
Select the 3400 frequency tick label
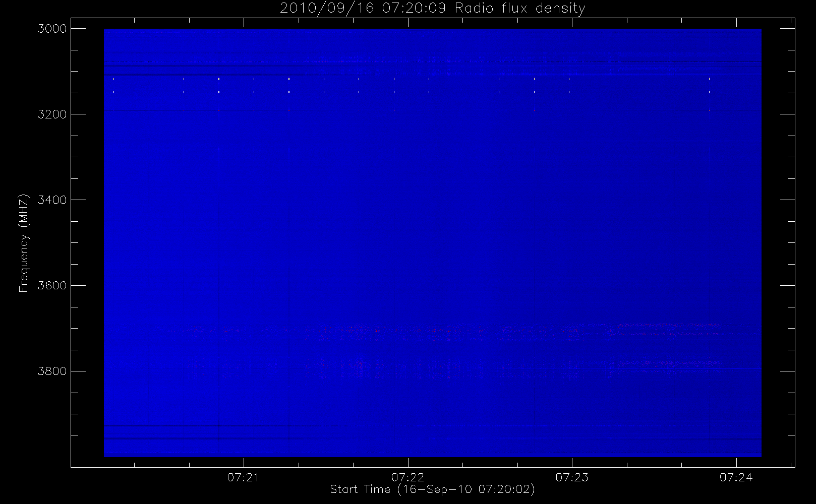coord(52,200)
